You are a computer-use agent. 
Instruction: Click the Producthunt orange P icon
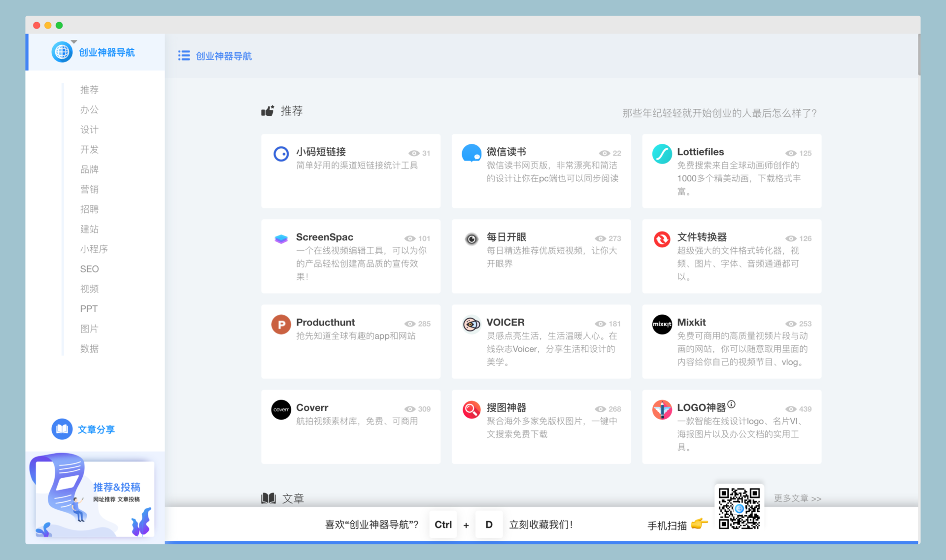coord(281,325)
